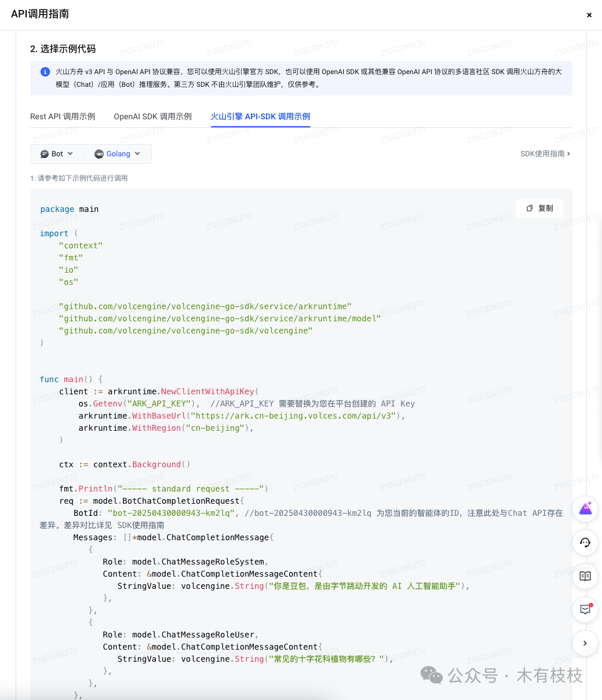Click the API调用指南 title text
The width and height of the screenshot is (602, 700).
coord(40,14)
